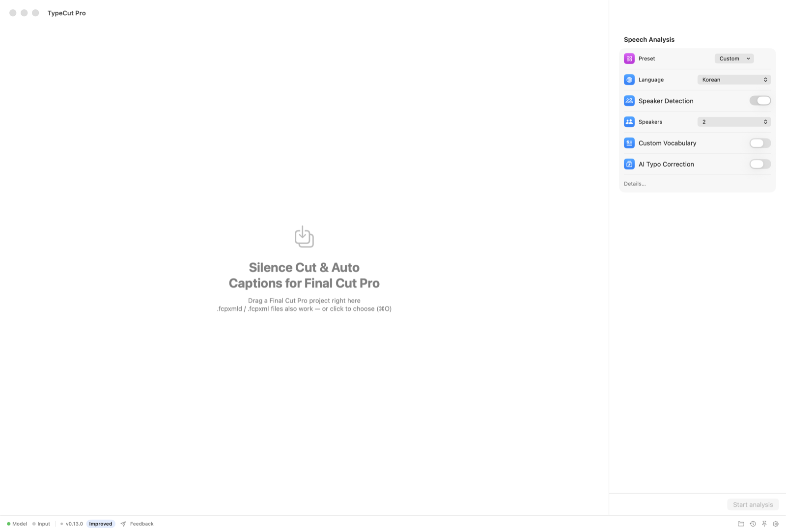The image size is (786, 532).
Task: Click the AI Typo Correction icon
Action: coord(629,164)
